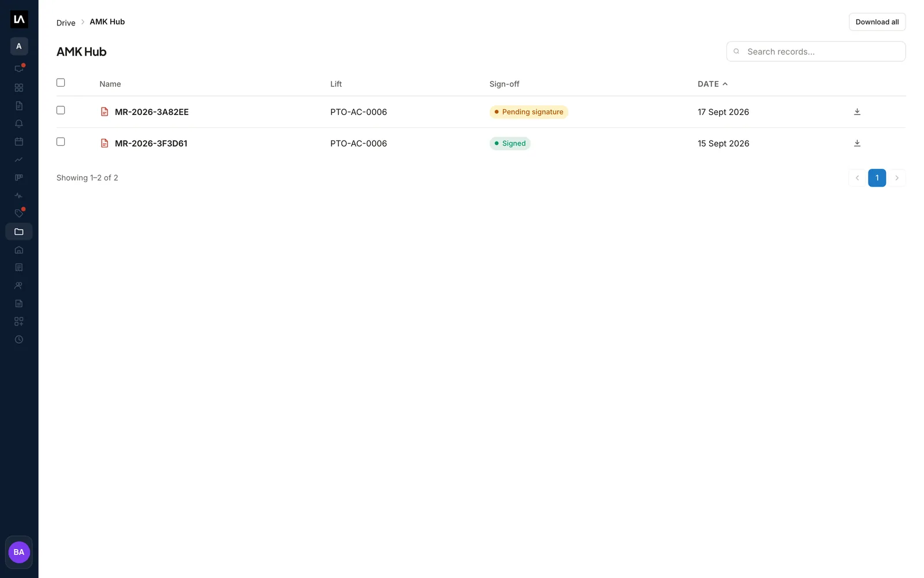Viewport: 924px width, 578px height.
Task: Open the dashboard grid icon in sidebar
Action: click(19, 88)
